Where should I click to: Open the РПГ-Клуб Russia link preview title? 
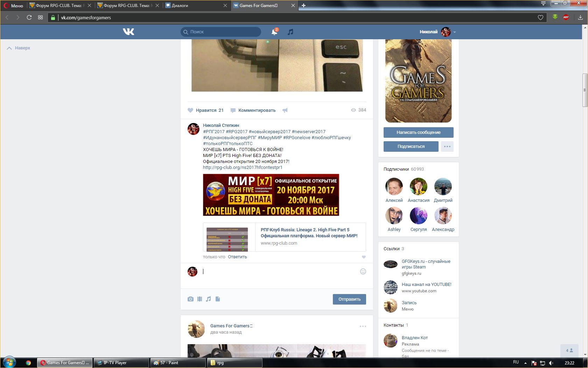pos(309,233)
